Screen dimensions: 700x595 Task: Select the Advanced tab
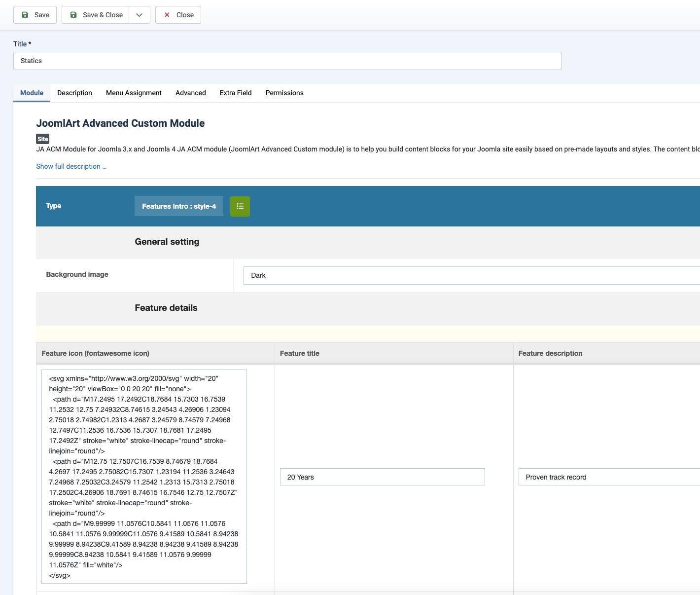tap(190, 93)
